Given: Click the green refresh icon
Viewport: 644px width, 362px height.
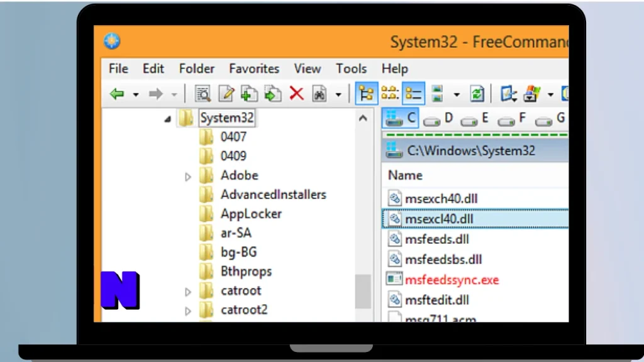Looking at the screenshot, I should click(477, 94).
